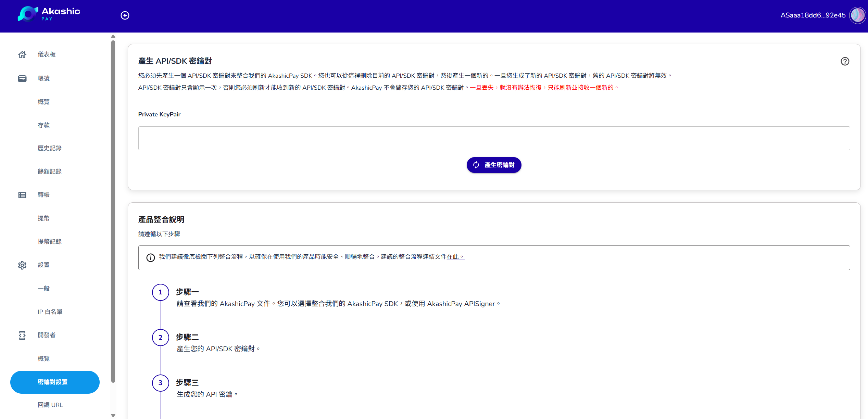Open the user avatar profile icon
The width and height of the screenshot is (868, 419).
point(857,15)
